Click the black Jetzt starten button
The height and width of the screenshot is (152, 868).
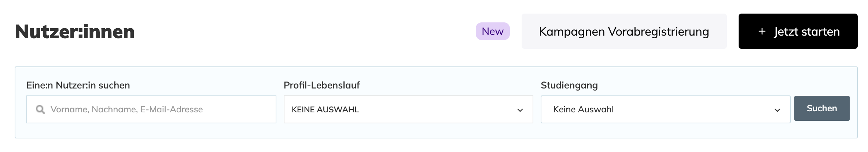click(798, 31)
